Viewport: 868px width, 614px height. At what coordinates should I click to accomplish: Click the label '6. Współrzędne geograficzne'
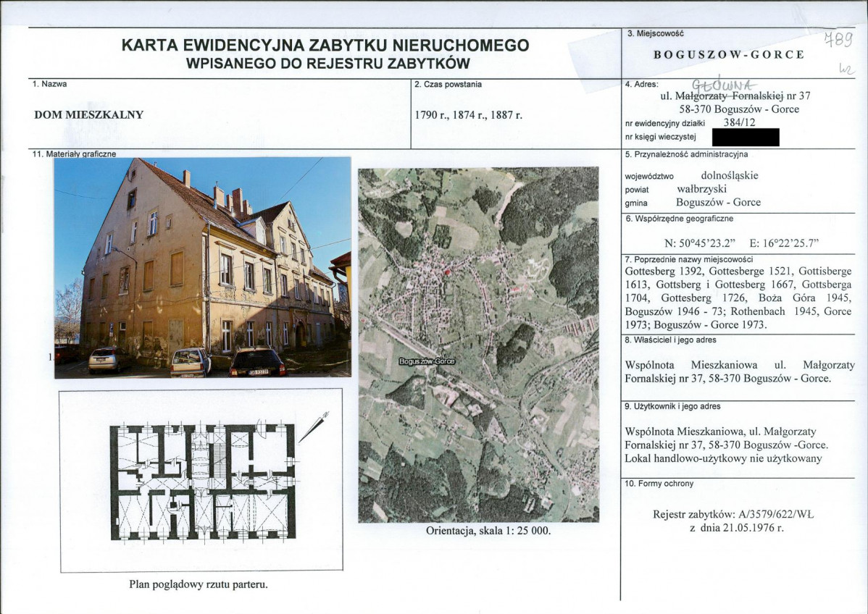point(679,219)
